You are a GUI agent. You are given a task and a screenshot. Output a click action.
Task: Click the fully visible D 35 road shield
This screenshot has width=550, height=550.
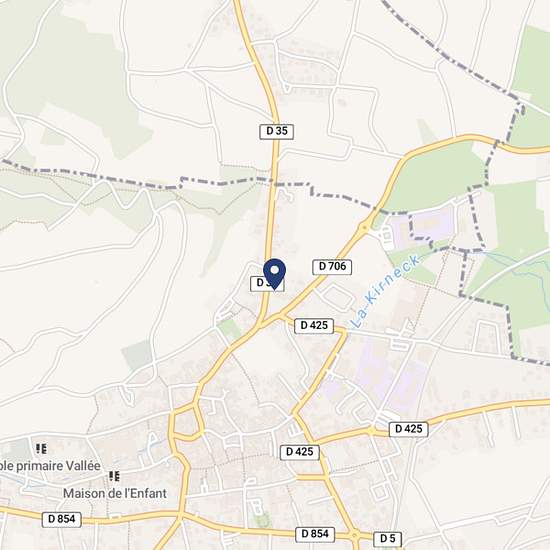tap(276, 132)
